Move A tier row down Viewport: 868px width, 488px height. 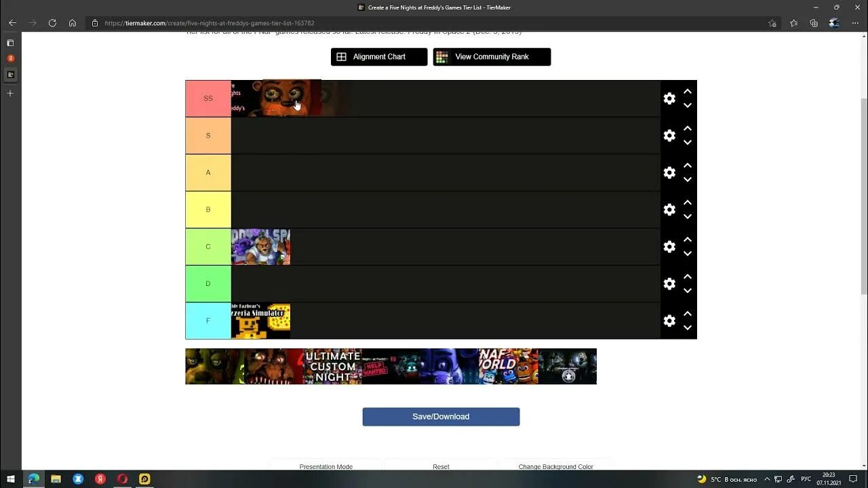pos(688,180)
